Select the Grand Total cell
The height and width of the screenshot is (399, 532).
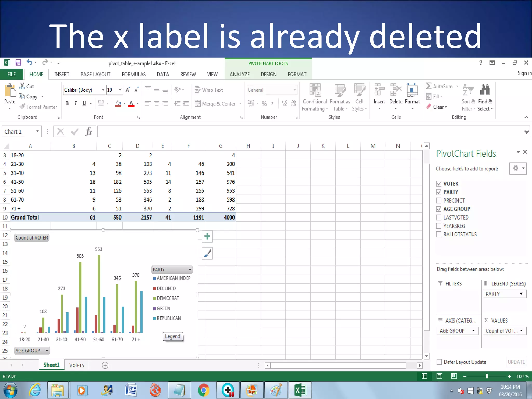(30, 217)
